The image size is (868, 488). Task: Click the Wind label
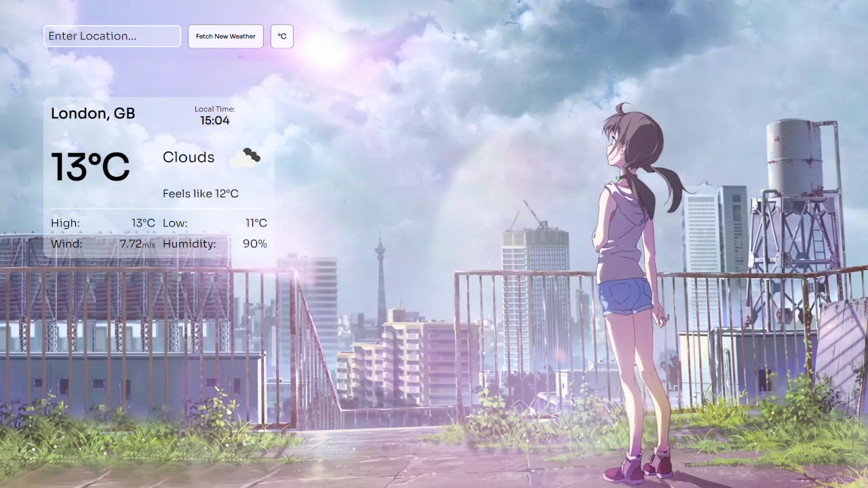66,243
